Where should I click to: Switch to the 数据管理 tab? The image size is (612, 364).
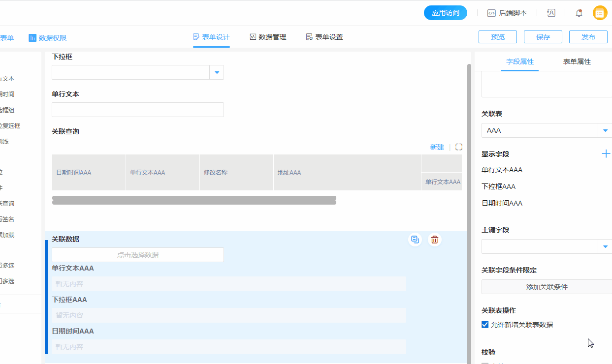(x=268, y=37)
